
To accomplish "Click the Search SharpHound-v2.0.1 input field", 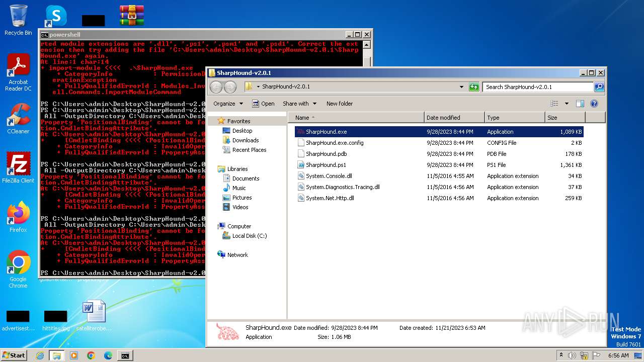I will 538,87.
